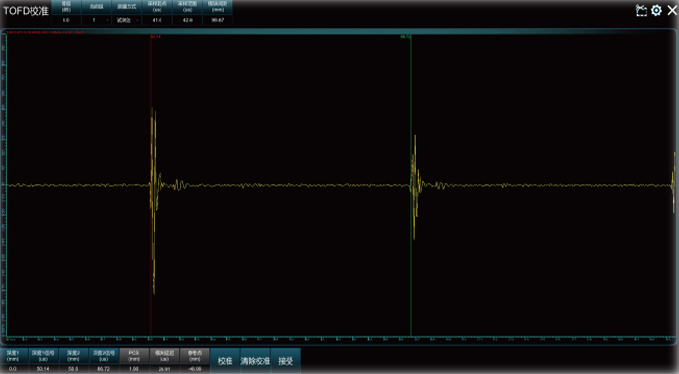Screen dimensions: 679x374
Task: Open the measurement mode dropdown
Action: pyautogui.click(x=126, y=20)
